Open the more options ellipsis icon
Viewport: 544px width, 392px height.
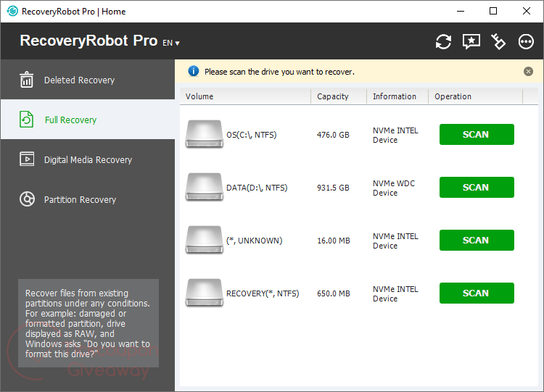(526, 42)
